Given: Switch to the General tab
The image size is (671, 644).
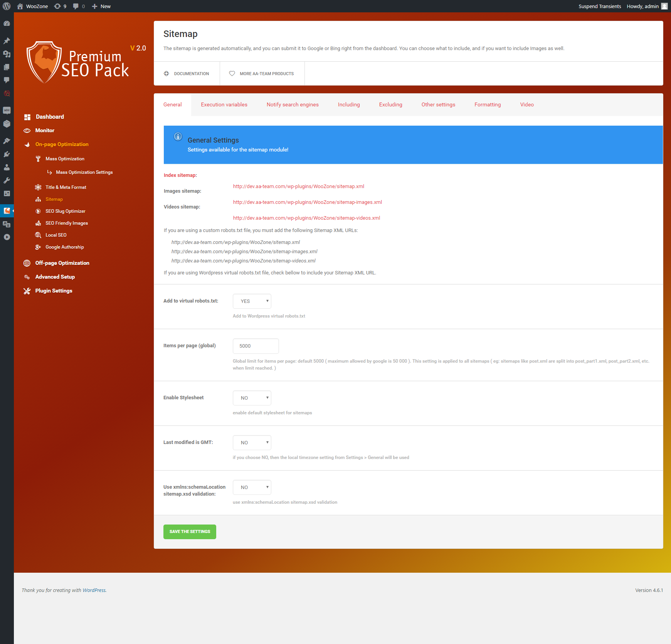Looking at the screenshot, I should [x=172, y=104].
